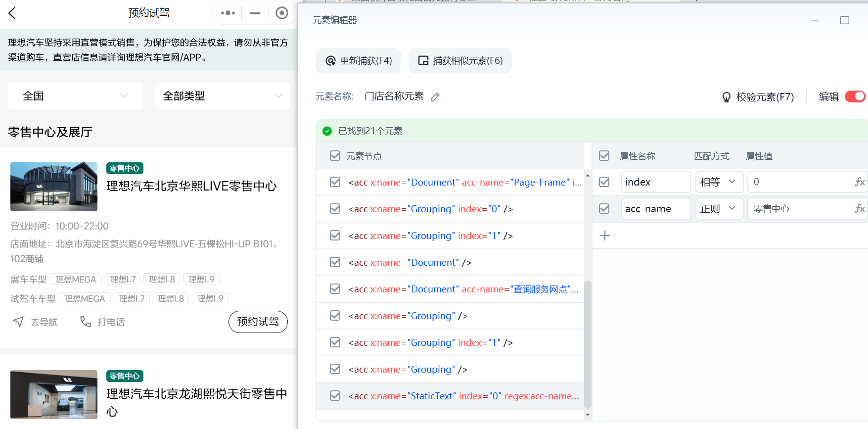Image resolution: width=868 pixels, height=429 pixels.
Task: Add a new attribute with the plus icon
Action: pos(604,236)
